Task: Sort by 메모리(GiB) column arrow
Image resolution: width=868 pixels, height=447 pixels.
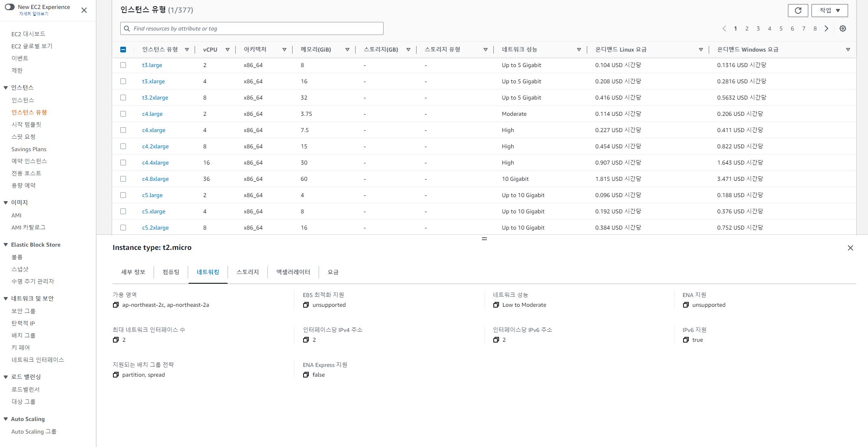Action: (347, 50)
